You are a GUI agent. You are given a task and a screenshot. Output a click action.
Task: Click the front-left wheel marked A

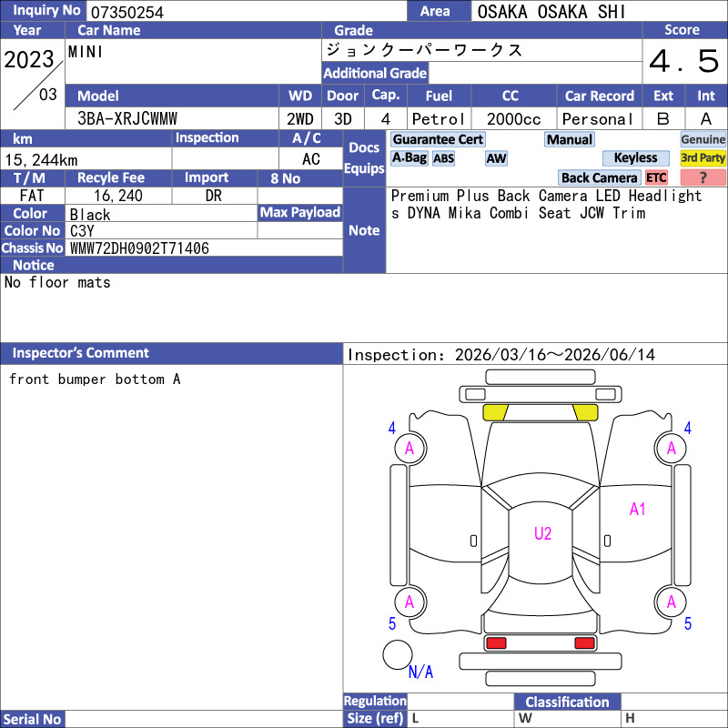coord(409,448)
